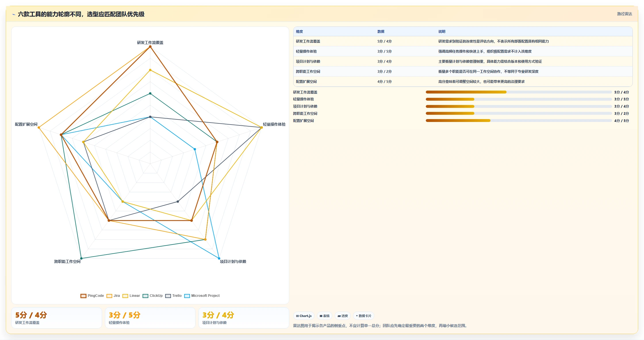Click PingCode's top point on 研发工作流覆盖 axis

150,47
